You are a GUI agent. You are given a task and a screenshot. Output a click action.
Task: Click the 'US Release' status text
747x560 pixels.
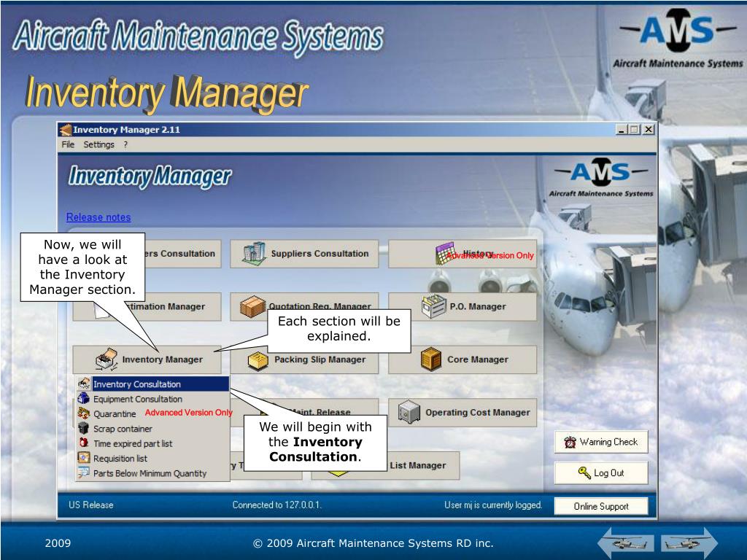point(91,505)
